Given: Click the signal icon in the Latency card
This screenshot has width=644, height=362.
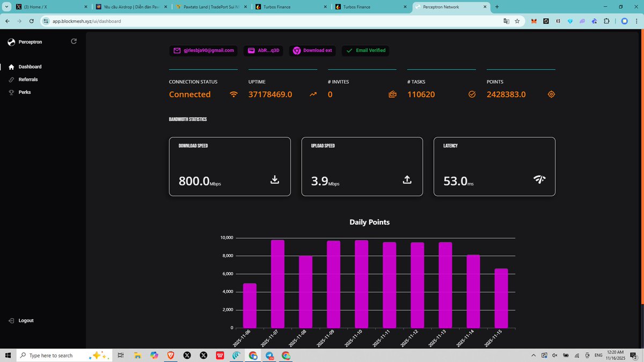Looking at the screenshot, I should (539, 180).
